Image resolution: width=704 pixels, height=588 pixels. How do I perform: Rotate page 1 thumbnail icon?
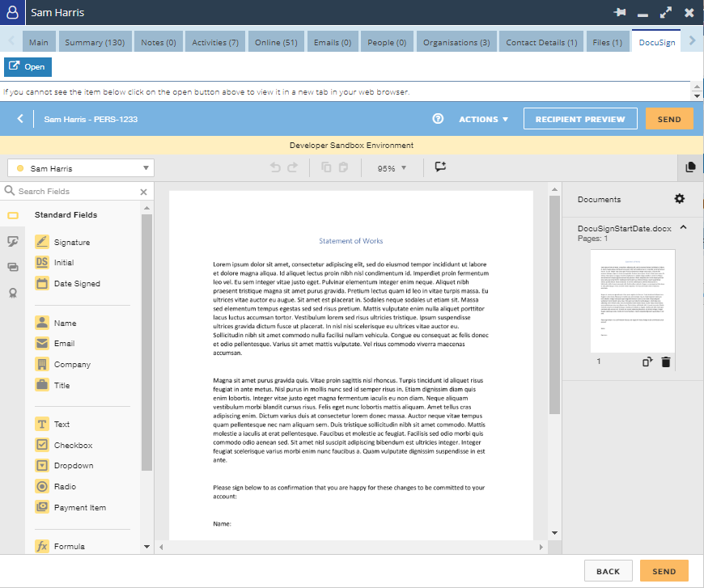coord(647,362)
